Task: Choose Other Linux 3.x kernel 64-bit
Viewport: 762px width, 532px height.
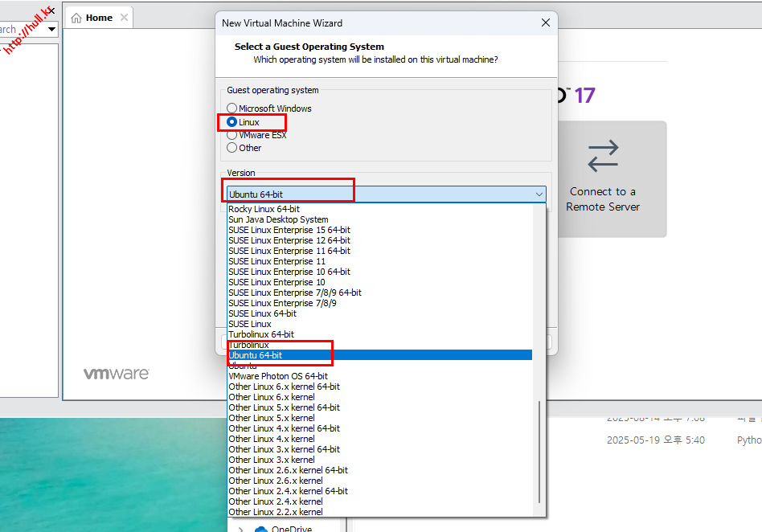Action: point(380,449)
